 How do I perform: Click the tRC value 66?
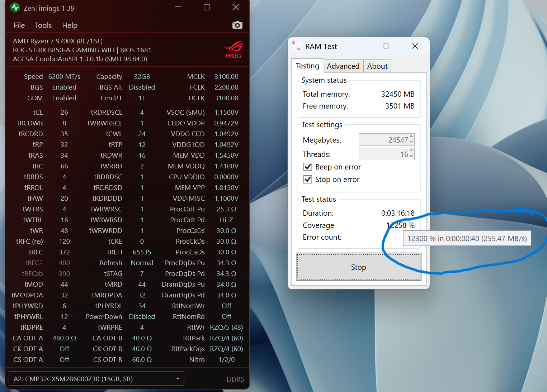[64, 166]
